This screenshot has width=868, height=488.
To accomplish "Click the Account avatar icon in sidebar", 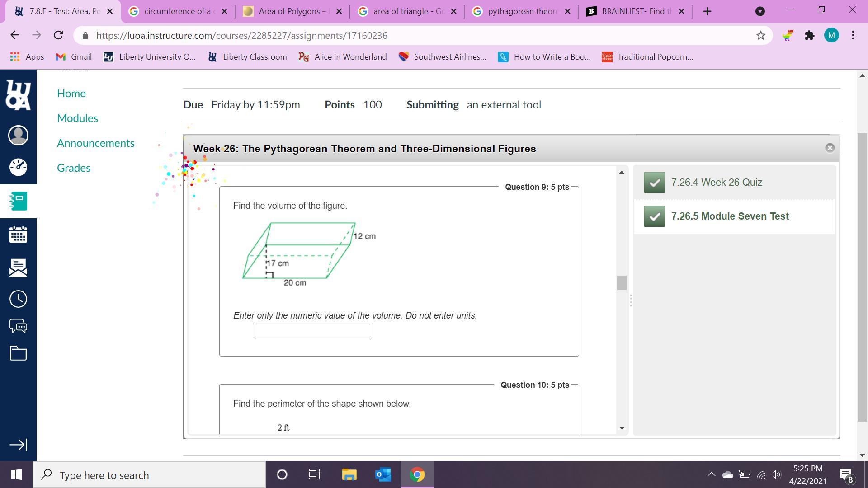I will pyautogui.click(x=18, y=135).
